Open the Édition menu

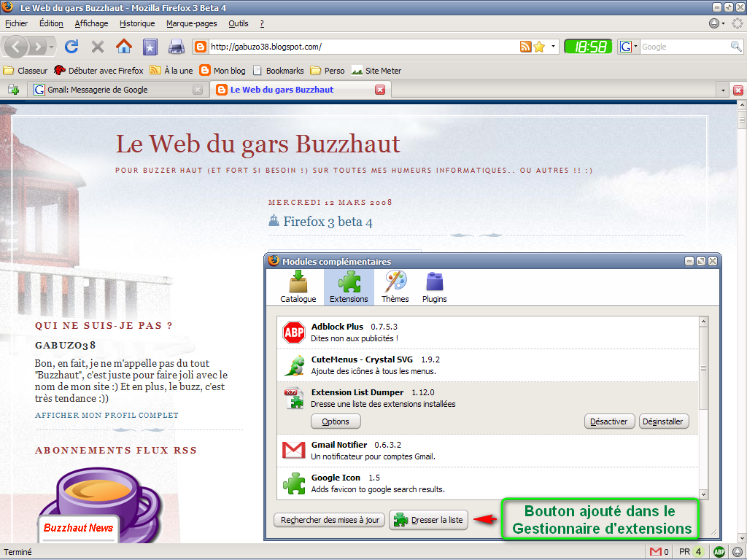tap(51, 23)
